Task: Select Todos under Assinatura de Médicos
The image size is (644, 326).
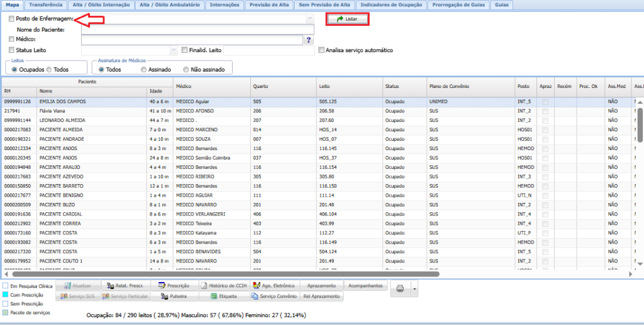Action: click(x=101, y=70)
